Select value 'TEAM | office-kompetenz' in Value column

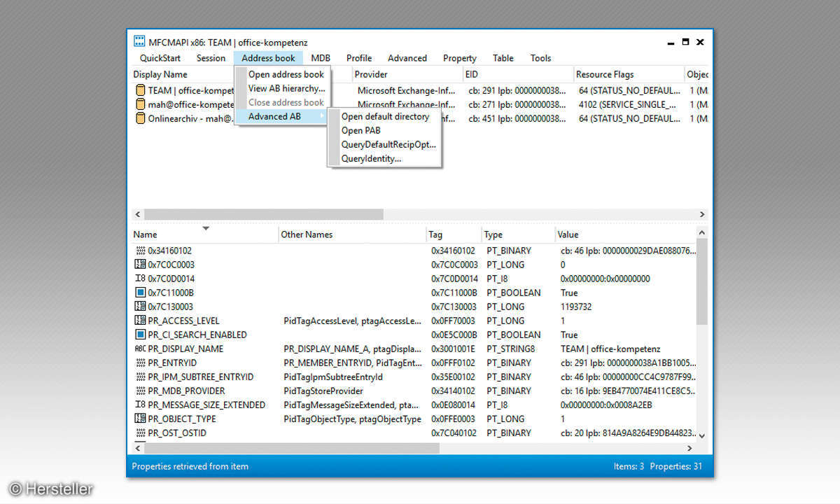pyautogui.click(x=610, y=349)
